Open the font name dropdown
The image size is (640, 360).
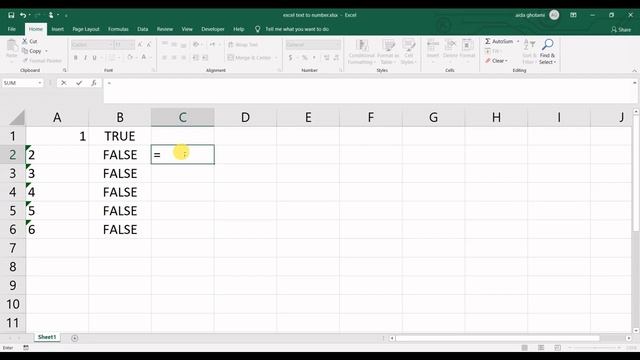pyautogui.click(x=110, y=44)
